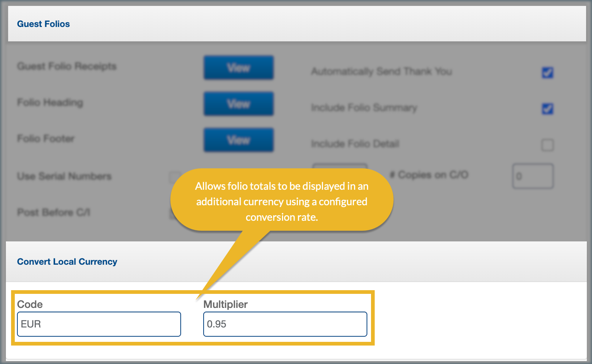Click the Use Serial Numbers label
The width and height of the screenshot is (592, 364).
point(64,176)
